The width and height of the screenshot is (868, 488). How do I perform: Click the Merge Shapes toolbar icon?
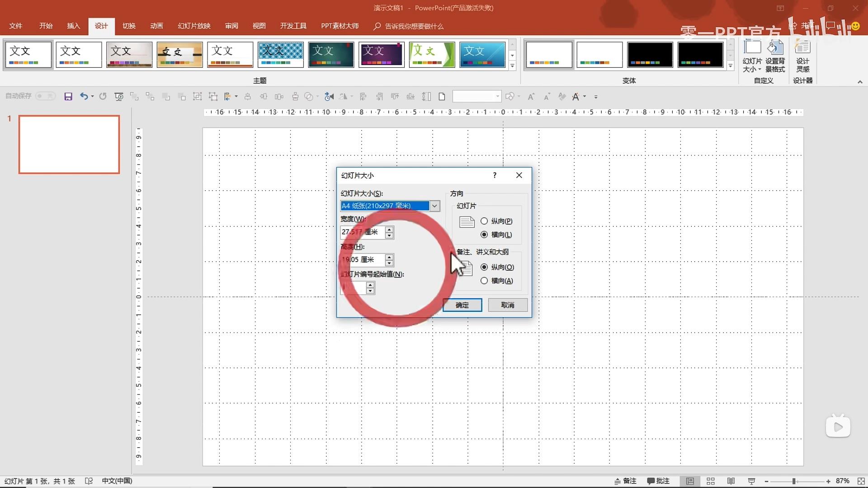click(309, 97)
